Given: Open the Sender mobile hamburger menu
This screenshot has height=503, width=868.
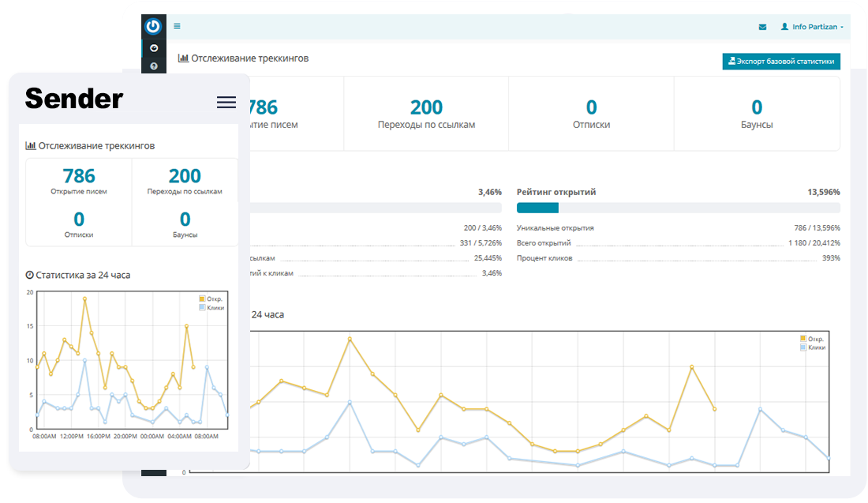Looking at the screenshot, I should tap(226, 102).
